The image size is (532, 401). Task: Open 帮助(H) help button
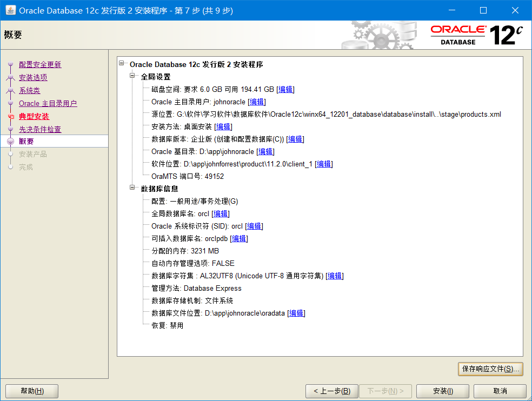[32, 391]
